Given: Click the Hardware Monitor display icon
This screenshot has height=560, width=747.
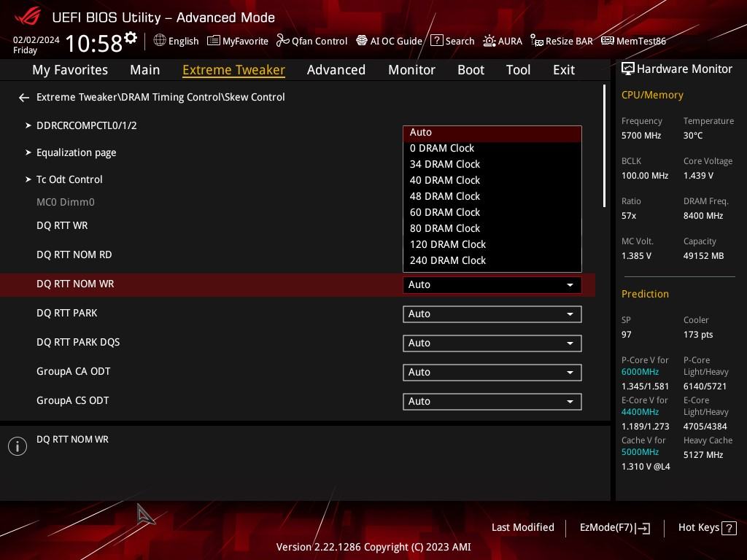Looking at the screenshot, I should coord(628,69).
